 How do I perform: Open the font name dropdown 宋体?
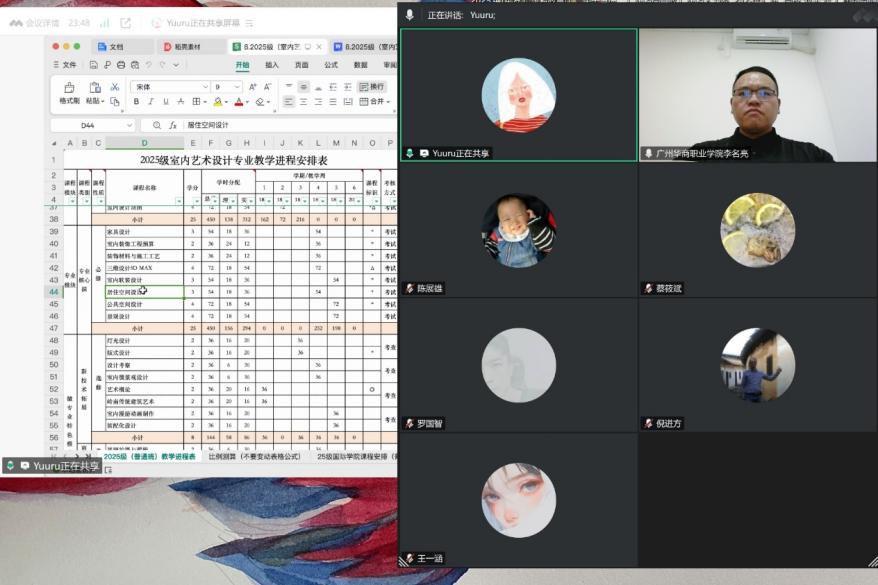point(170,87)
